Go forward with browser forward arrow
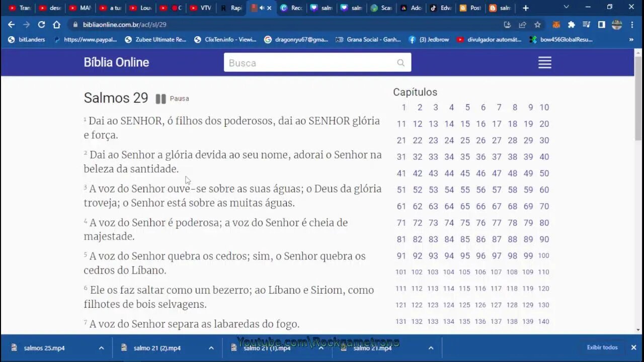This screenshot has height=362, width=644. point(26,25)
